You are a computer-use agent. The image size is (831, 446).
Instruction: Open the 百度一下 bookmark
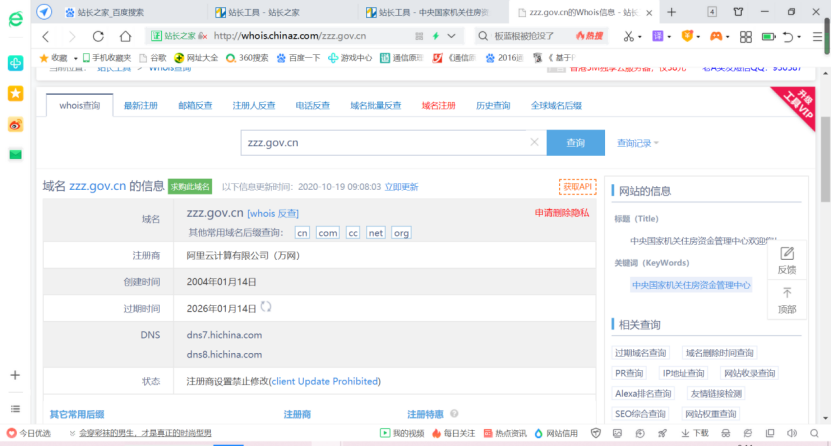click(x=298, y=58)
